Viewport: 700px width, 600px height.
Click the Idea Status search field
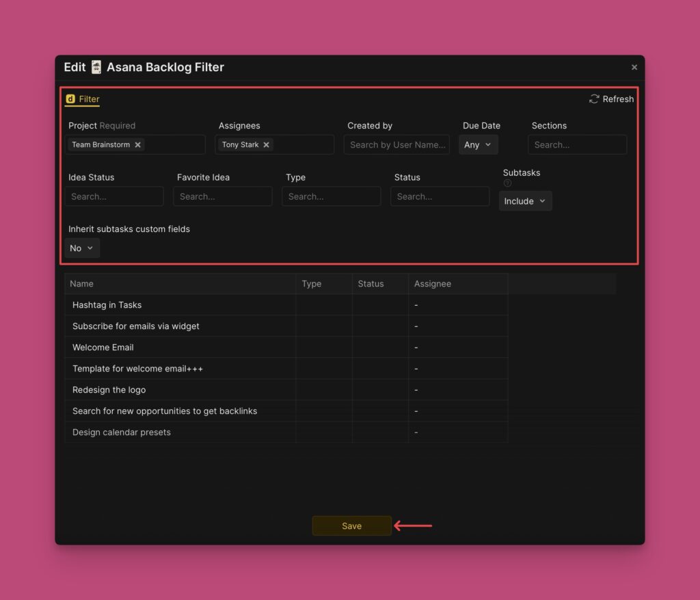(x=114, y=196)
